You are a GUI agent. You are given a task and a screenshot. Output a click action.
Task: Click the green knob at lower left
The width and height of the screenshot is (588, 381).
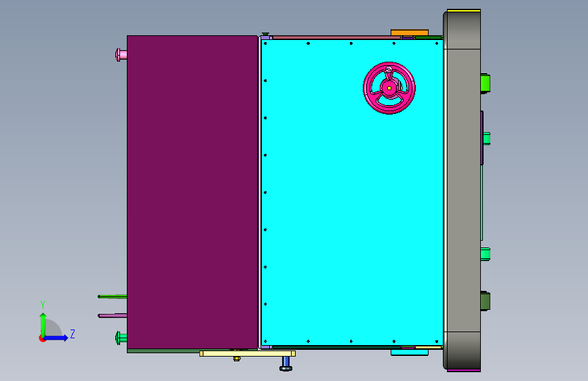click(121, 338)
